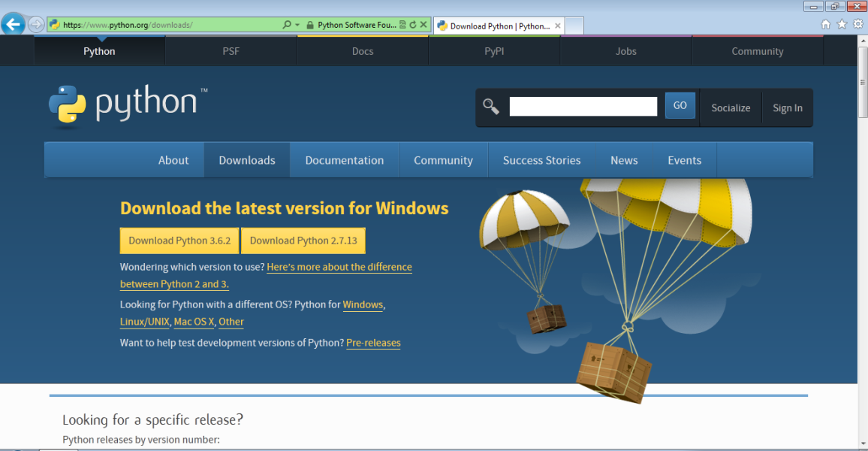Screen dimensions: 868x451
Task: Click the scrollbar down arrow
Action: [863, 443]
